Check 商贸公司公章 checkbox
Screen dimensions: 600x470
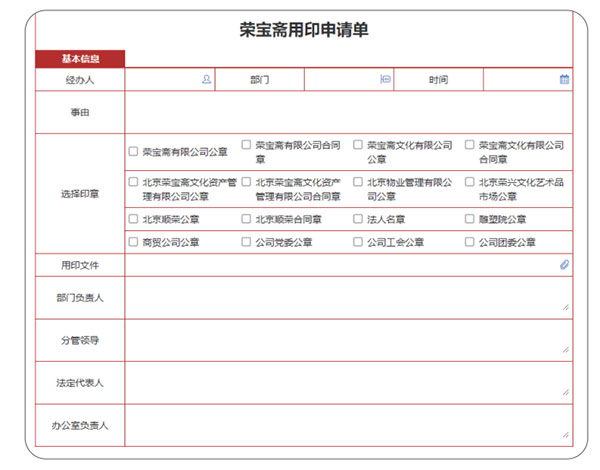(133, 242)
